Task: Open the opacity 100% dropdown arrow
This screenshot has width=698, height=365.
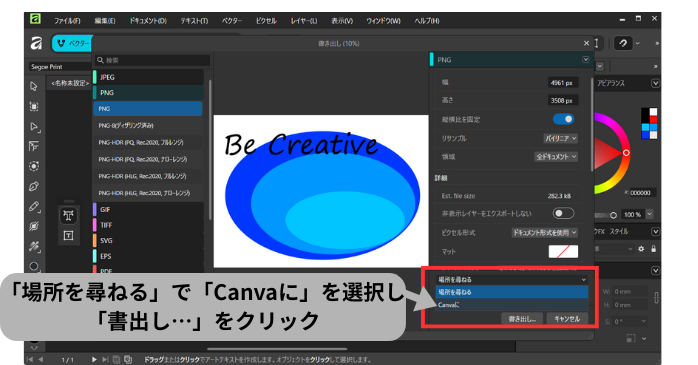Action: [x=649, y=214]
